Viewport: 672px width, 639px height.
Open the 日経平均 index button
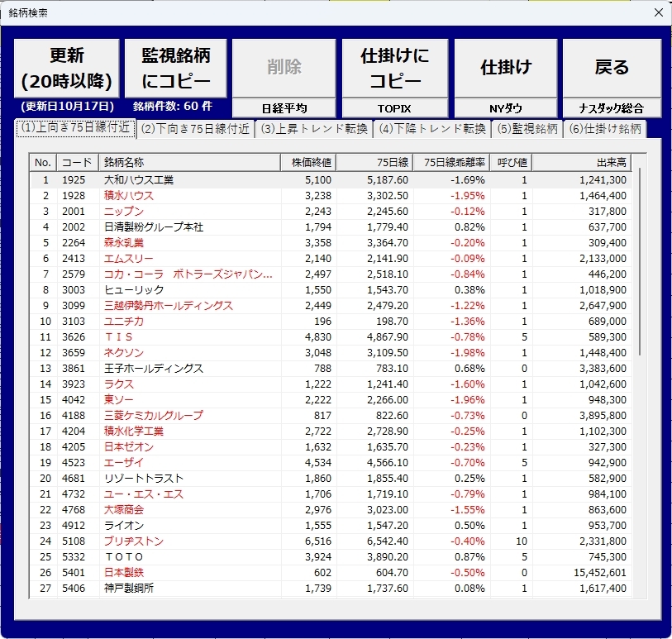pyautogui.click(x=284, y=108)
